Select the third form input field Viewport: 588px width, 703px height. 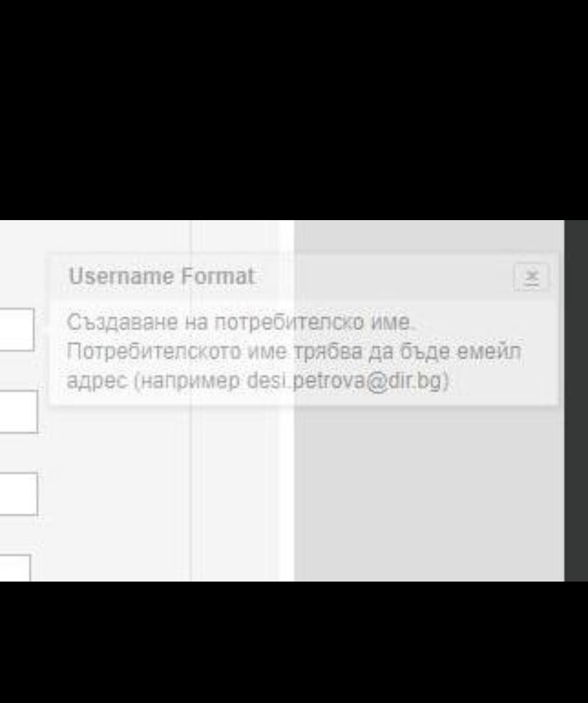point(18,494)
